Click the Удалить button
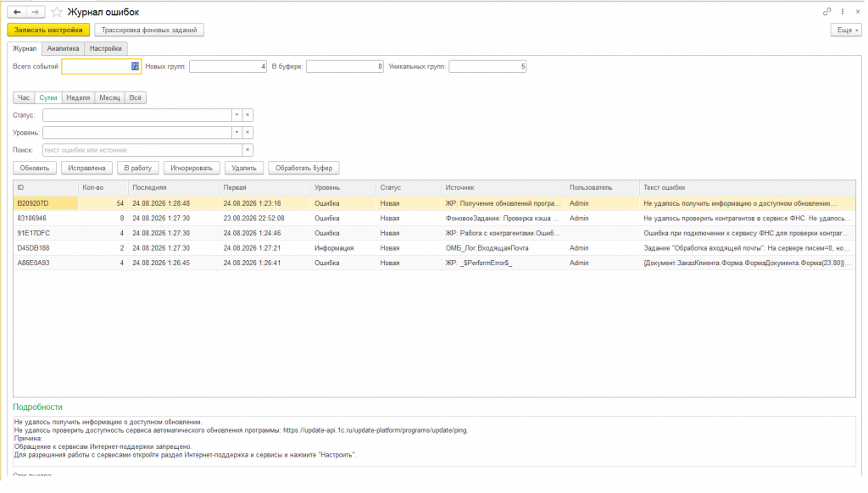868x493 pixels. coord(243,169)
